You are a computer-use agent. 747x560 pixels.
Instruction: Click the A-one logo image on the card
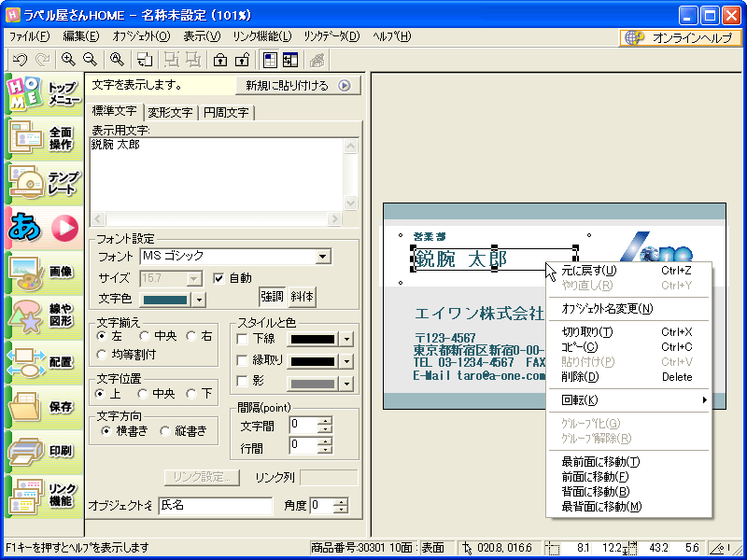(x=656, y=246)
